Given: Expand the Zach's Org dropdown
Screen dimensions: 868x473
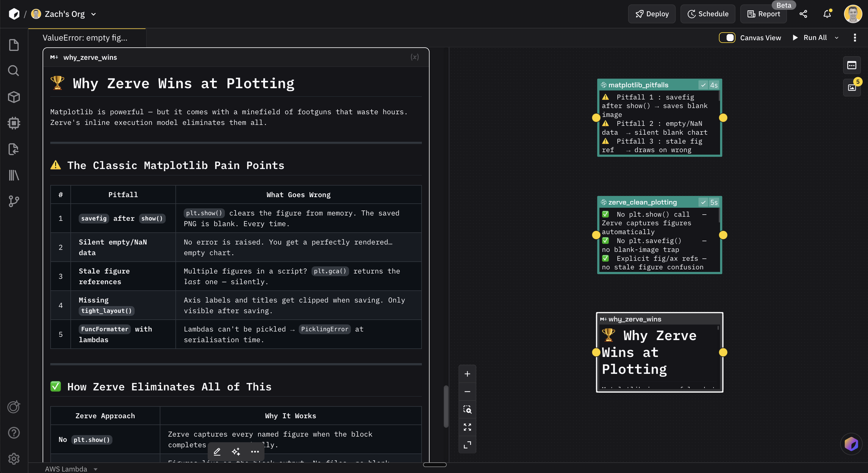Looking at the screenshot, I should 94,14.
